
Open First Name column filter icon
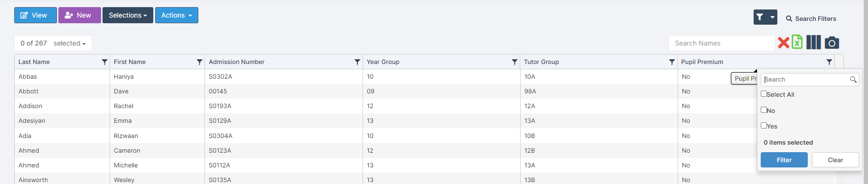point(199,62)
